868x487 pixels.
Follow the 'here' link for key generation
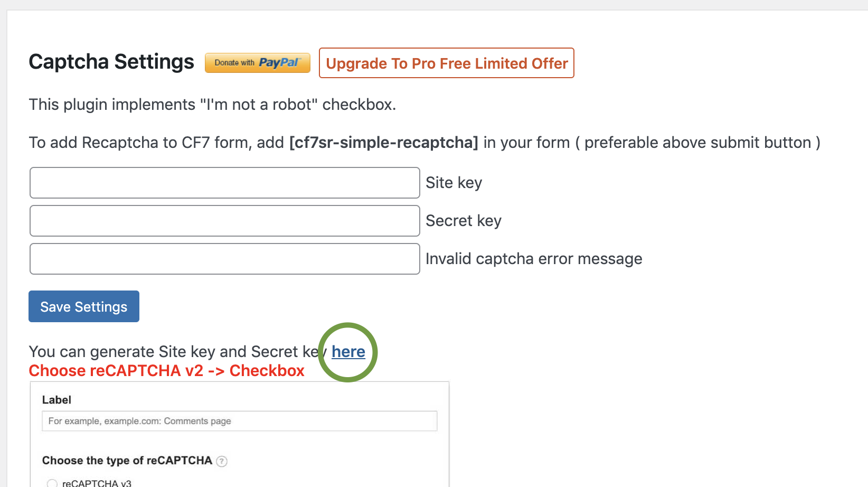pos(348,352)
